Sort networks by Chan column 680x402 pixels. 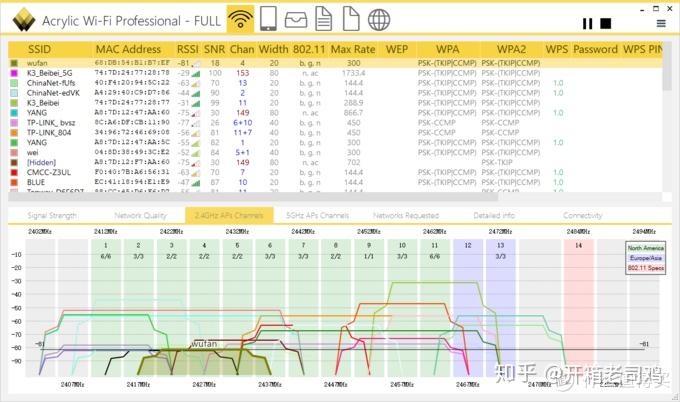pyautogui.click(x=242, y=49)
